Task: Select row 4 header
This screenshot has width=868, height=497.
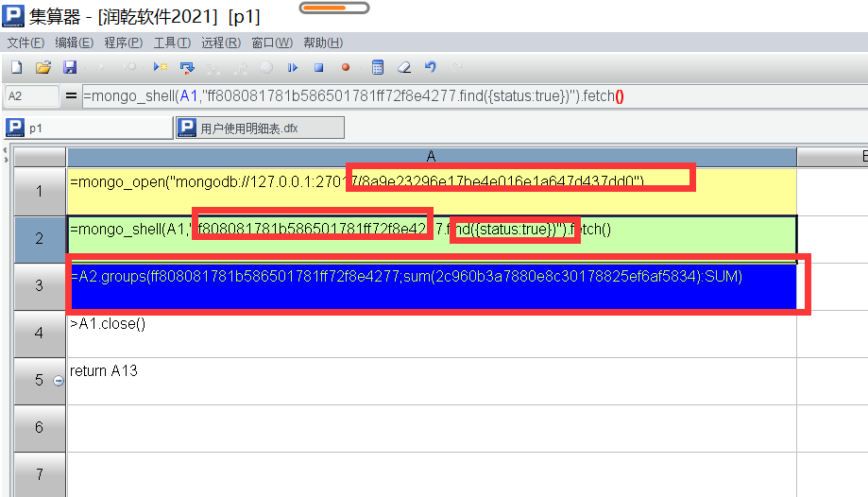Action: tap(40, 333)
